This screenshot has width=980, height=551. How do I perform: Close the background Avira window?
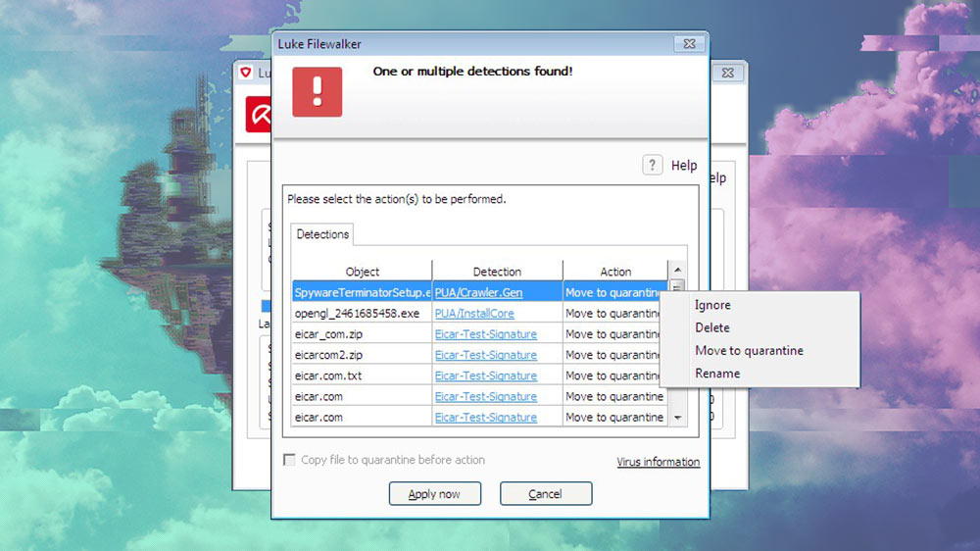tap(727, 73)
